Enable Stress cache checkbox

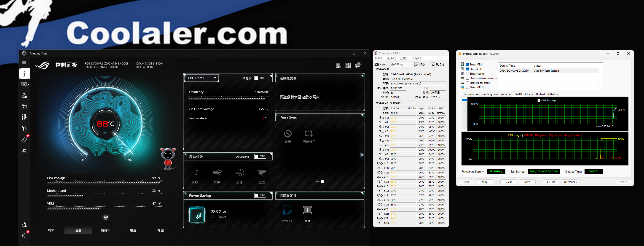(467, 74)
